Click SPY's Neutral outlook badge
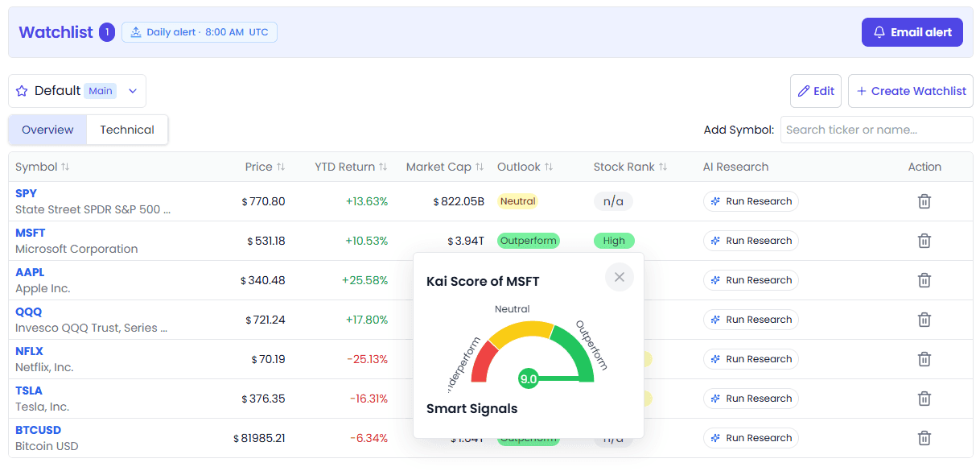Screen dimensions: 980x471 pos(517,201)
